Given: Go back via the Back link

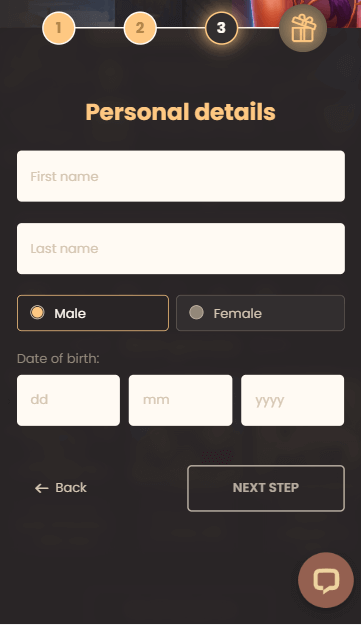Looking at the screenshot, I should tap(61, 488).
